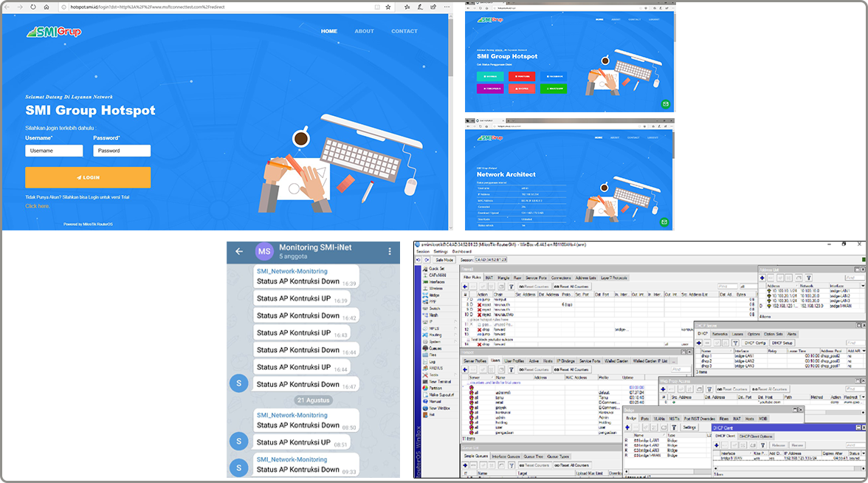Screen dimensions: 868x483
Task: Switch to Leases tab in DHCP Server
Action: coord(737,334)
